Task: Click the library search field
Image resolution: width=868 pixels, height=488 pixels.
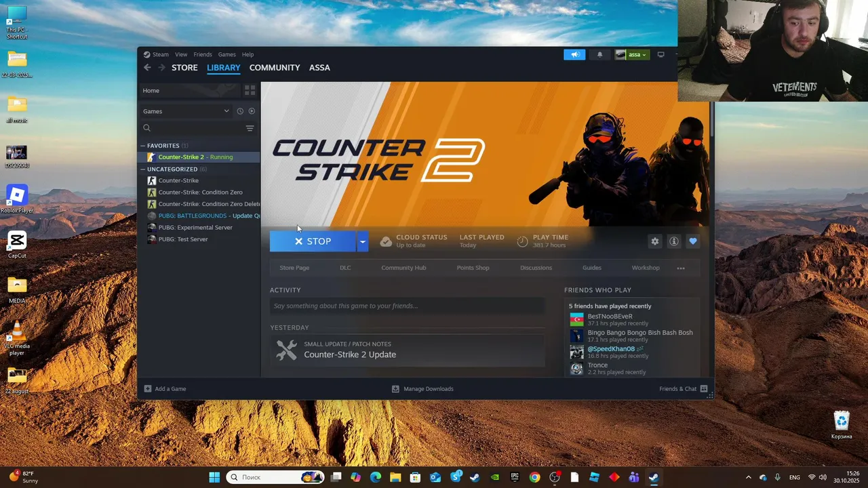Action: (192, 128)
